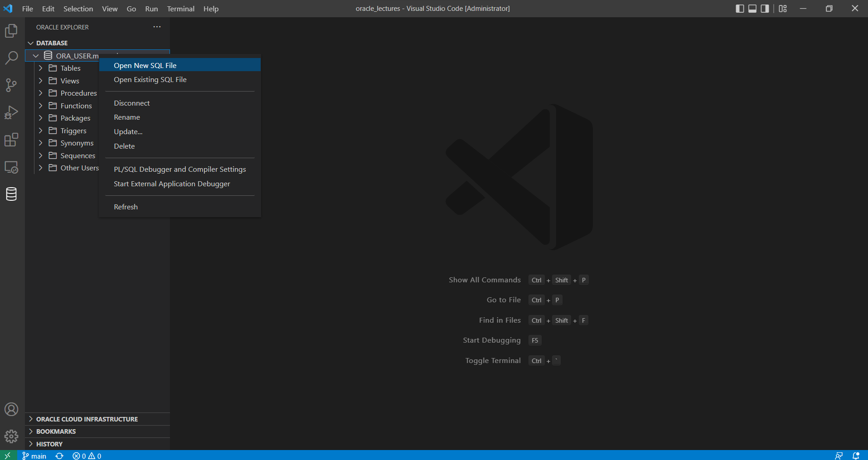Click the Views folder icon
This screenshot has height=460, width=868.
tap(53, 81)
